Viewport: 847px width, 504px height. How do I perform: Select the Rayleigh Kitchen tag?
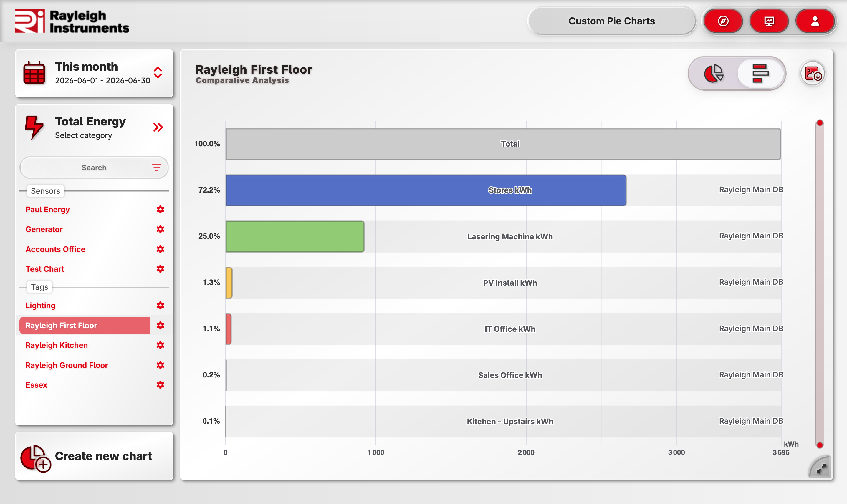pyautogui.click(x=57, y=345)
